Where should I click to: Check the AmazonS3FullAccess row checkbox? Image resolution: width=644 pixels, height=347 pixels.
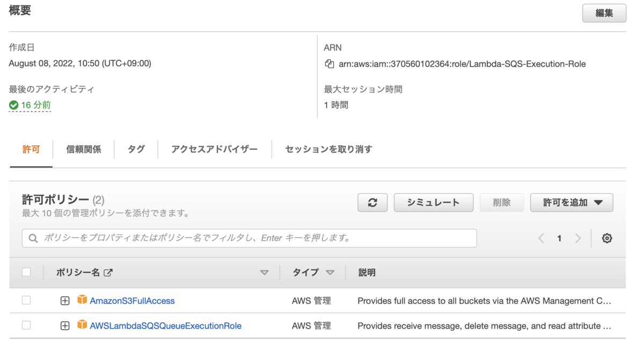point(26,300)
